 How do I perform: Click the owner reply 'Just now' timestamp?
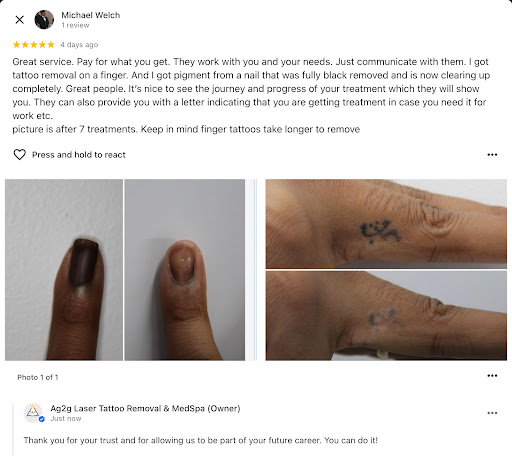point(66,419)
